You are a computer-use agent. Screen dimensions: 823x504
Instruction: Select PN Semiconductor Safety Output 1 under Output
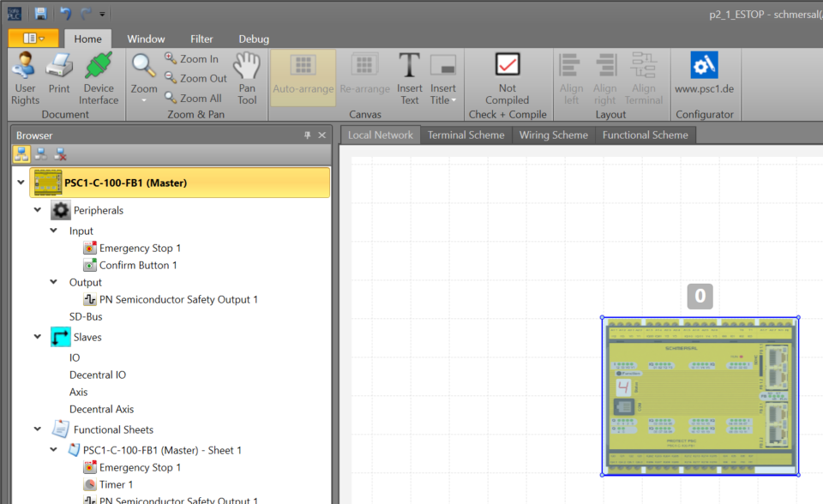(x=171, y=299)
